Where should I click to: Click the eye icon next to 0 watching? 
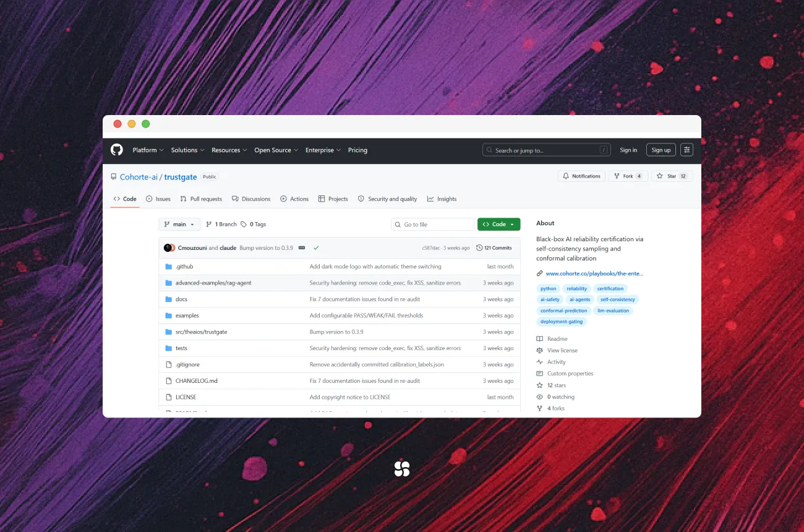[540, 397]
